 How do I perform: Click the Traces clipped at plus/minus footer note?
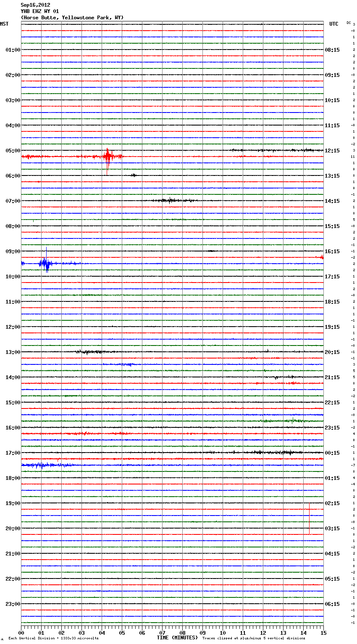254,639
